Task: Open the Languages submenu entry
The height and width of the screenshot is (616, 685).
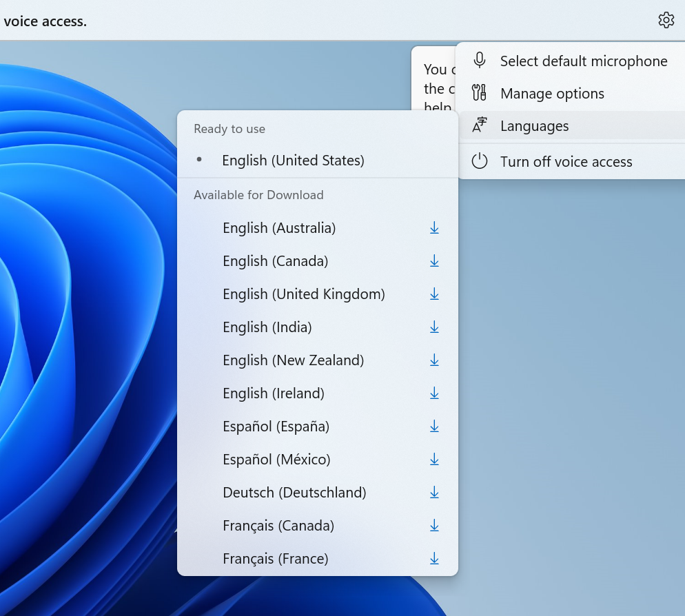Action: point(572,126)
